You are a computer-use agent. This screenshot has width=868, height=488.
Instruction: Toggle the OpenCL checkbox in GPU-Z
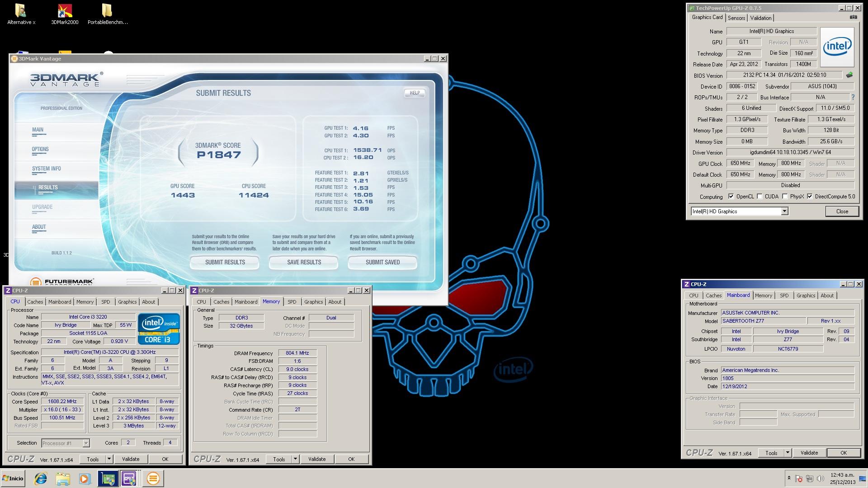pyautogui.click(x=731, y=197)
